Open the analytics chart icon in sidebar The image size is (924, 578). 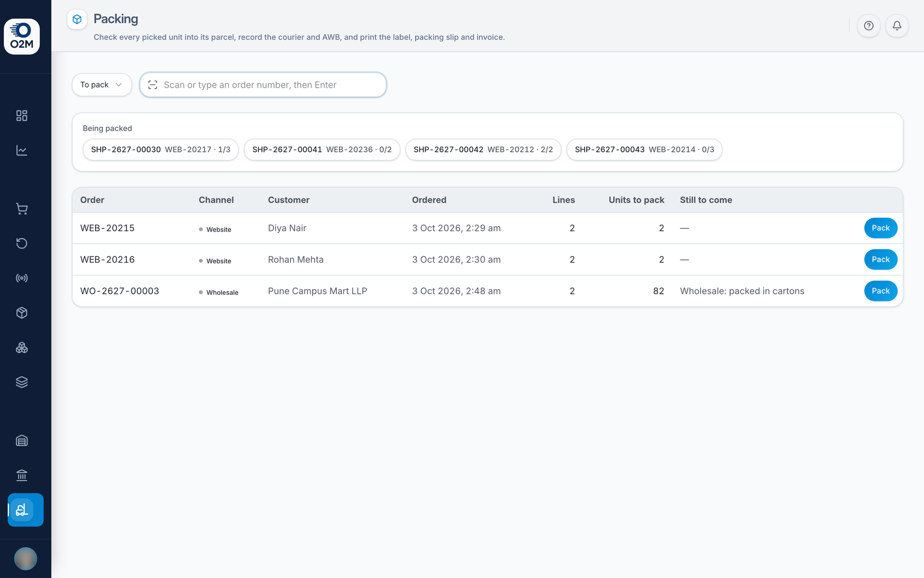click(22, 150)
